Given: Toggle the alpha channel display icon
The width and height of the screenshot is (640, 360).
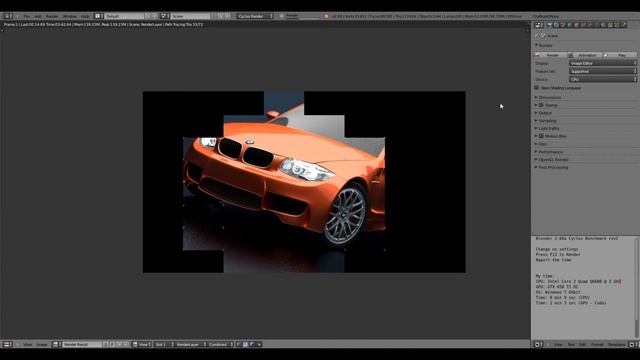Looking at the screenshot, I should (252, 344).
